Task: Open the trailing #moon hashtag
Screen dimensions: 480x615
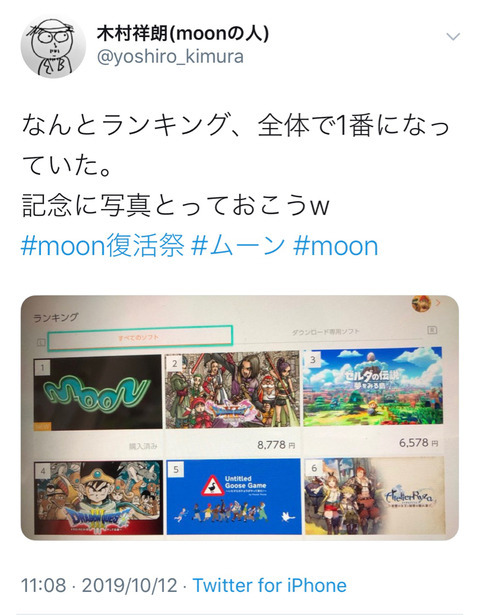Action: click(x=335, y=246)
